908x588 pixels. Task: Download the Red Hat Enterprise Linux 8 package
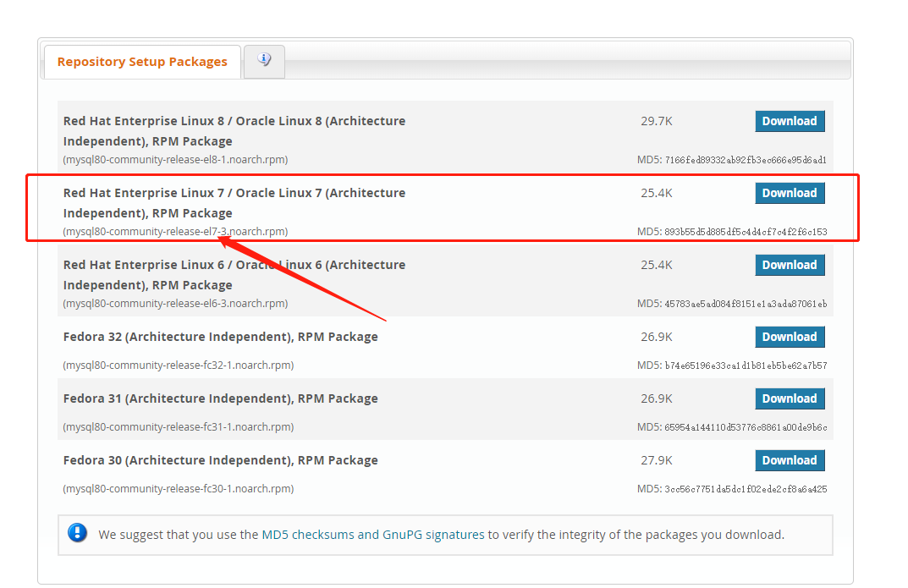[x=789, y=121]
